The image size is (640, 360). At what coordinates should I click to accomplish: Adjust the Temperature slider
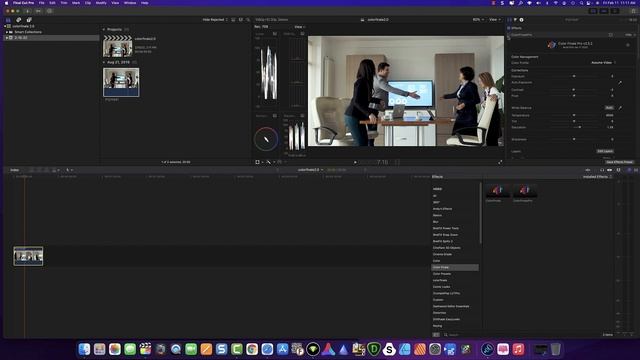click(574, 116)
